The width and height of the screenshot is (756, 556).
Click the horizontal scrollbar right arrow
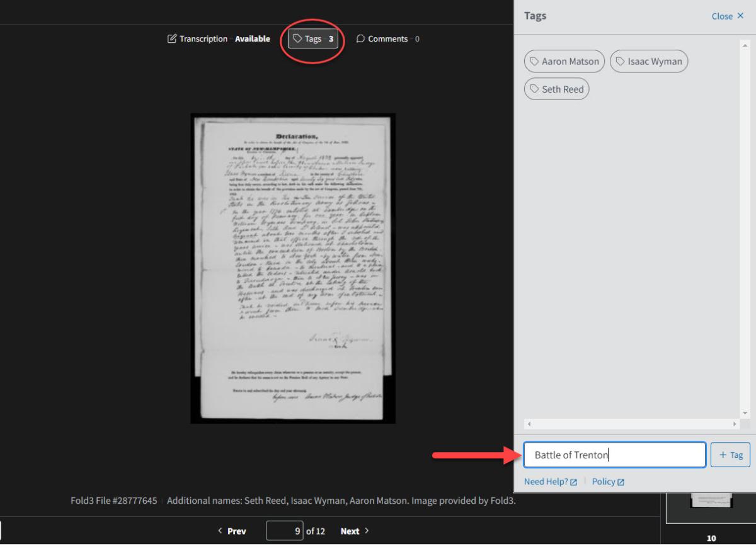pyautogui.click(x=735, y=424)
